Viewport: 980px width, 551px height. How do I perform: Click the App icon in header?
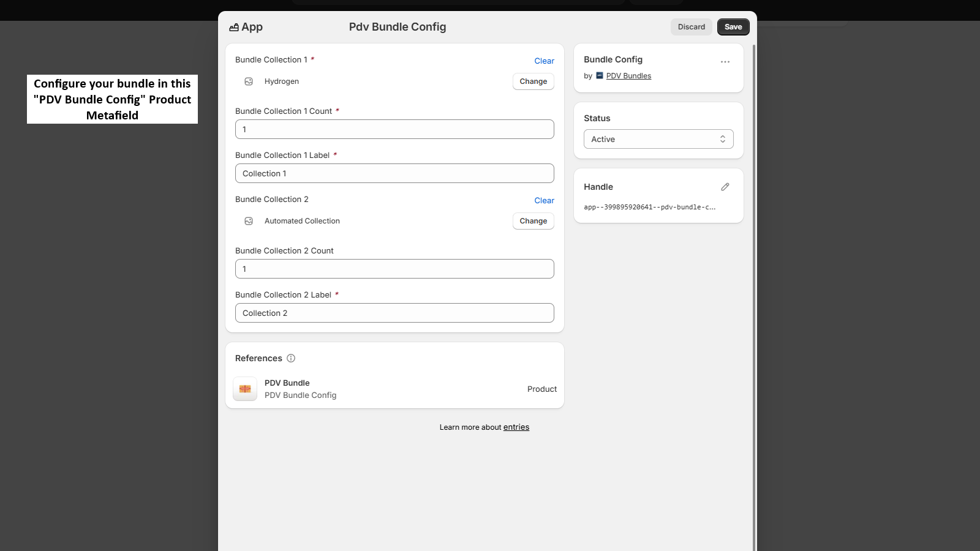click(233, 27)
